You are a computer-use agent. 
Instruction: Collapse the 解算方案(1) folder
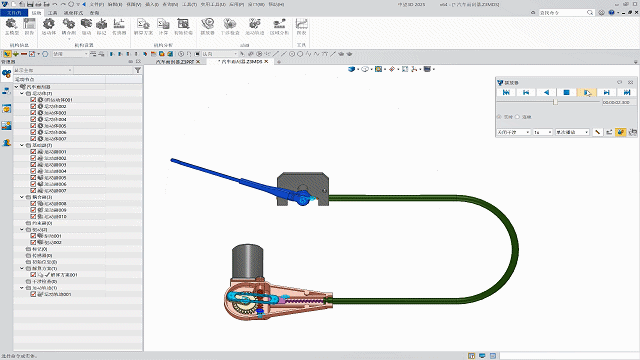(x=22, y=268)
